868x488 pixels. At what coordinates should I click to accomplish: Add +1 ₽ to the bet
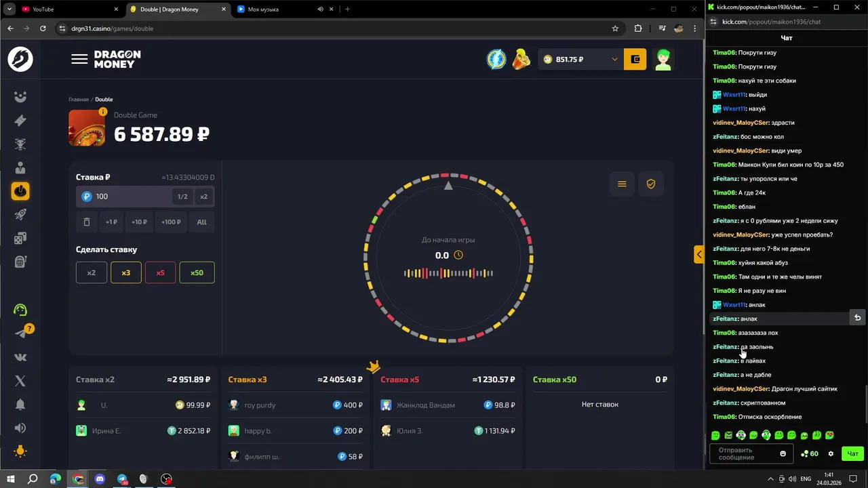(x=111, y=222)
